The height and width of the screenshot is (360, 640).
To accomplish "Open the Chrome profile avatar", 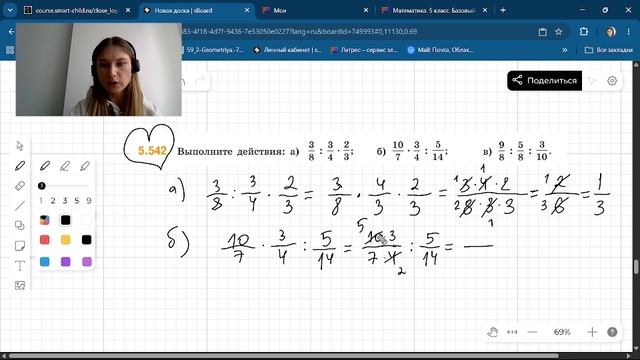I will (611, 31).
